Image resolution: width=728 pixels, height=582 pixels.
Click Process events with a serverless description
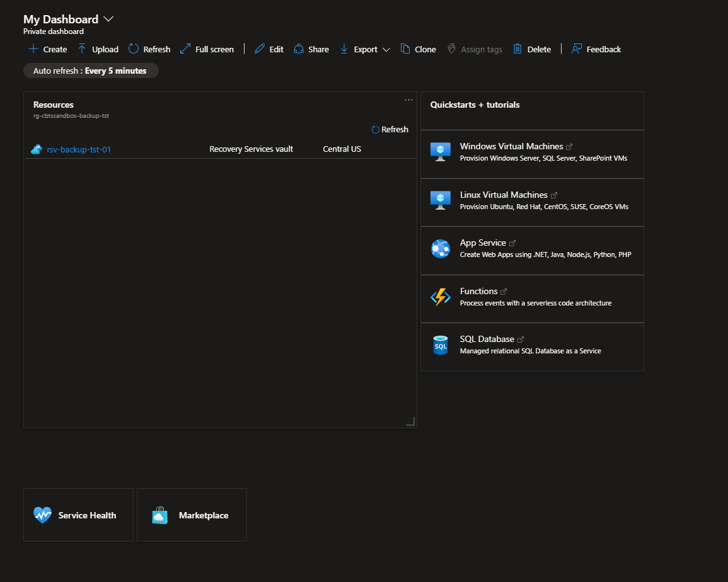536,303
